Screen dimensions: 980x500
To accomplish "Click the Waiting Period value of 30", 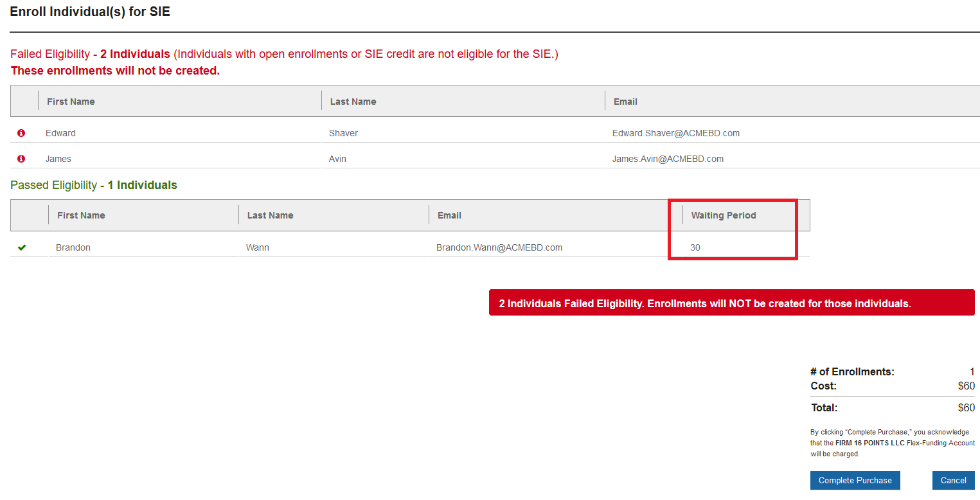I will click(x=695, y=247).
